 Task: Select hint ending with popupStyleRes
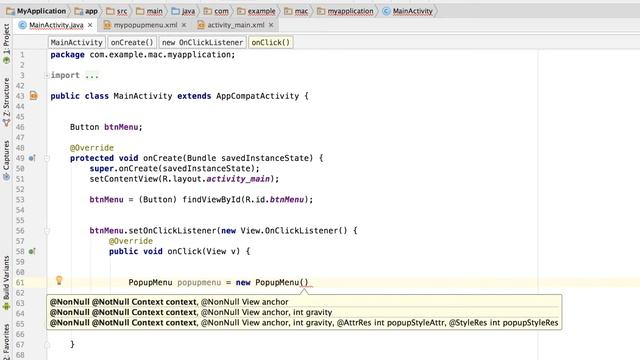point(304,323)
